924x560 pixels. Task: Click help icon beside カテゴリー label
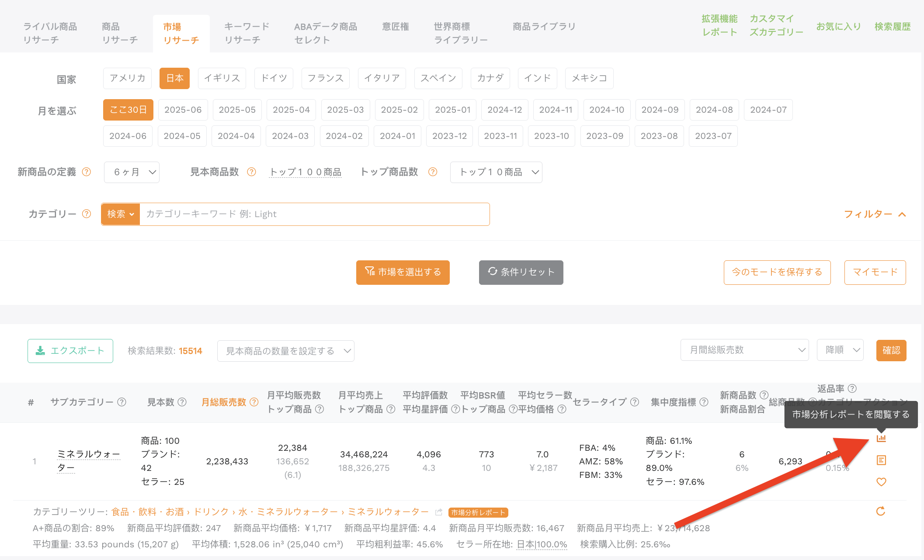[87, 214]
